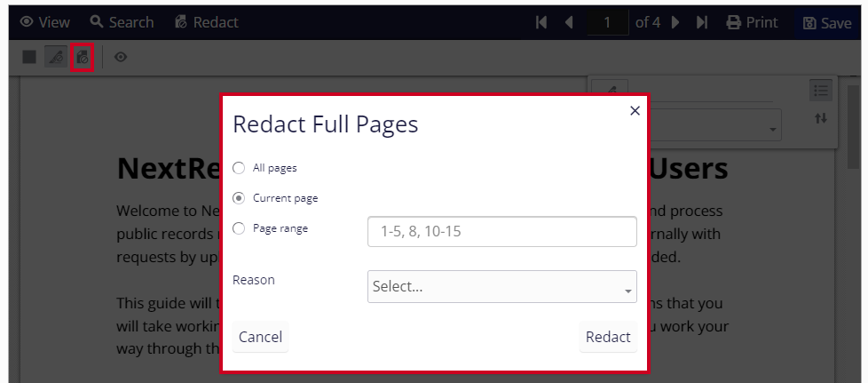Viewport: 868px width, 383px height.
Task: Jump to the last page
Action: pos(702,22)
